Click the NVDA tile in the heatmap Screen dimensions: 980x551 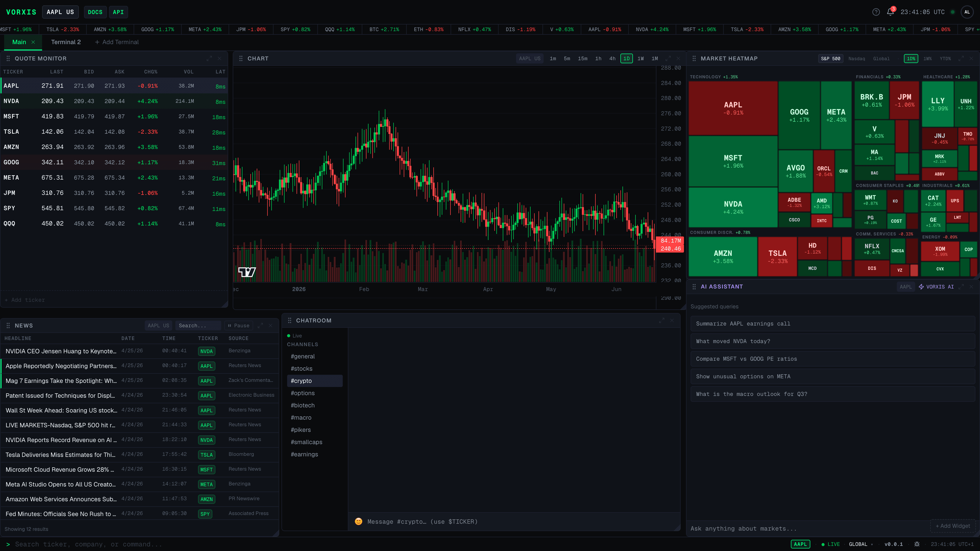tap(733, 207)
